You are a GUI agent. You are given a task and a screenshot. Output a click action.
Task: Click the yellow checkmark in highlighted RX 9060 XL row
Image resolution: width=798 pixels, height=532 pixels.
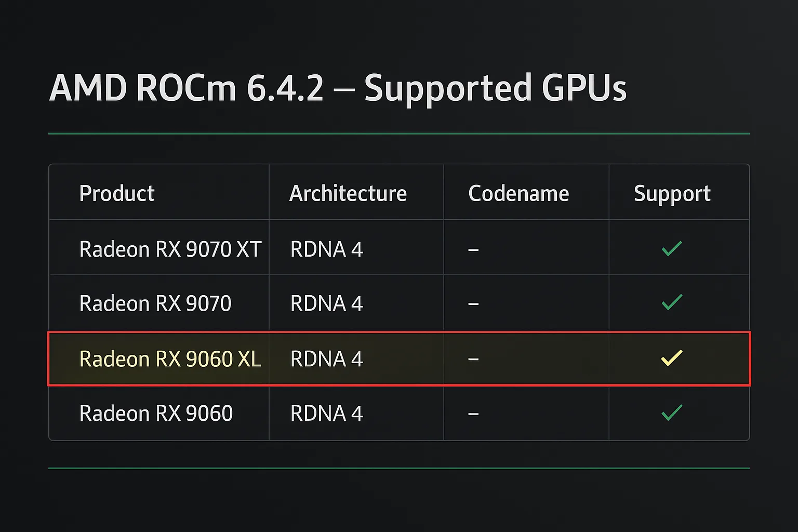pos(672,358)
